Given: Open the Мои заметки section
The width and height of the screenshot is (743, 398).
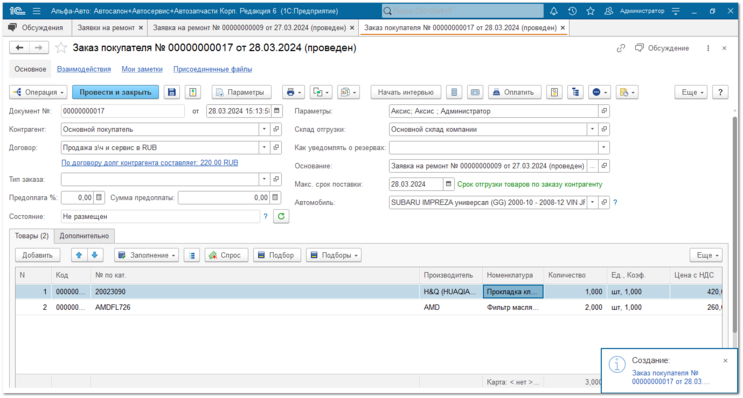Looking at the screenshot, I should click(142, 69).
